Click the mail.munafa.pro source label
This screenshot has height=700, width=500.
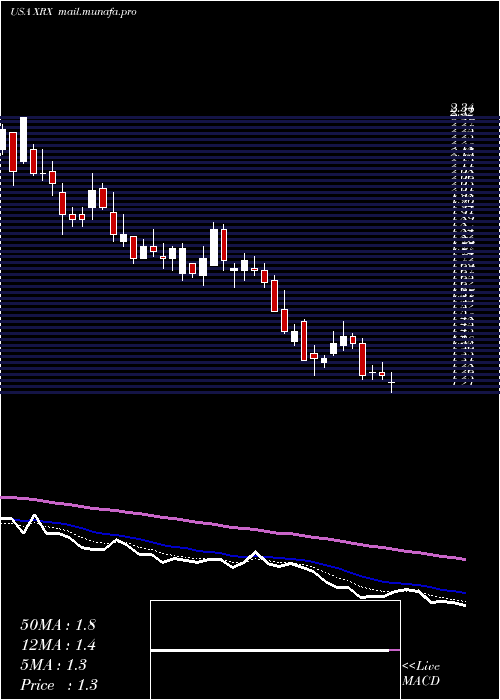[x=97, y=12]
